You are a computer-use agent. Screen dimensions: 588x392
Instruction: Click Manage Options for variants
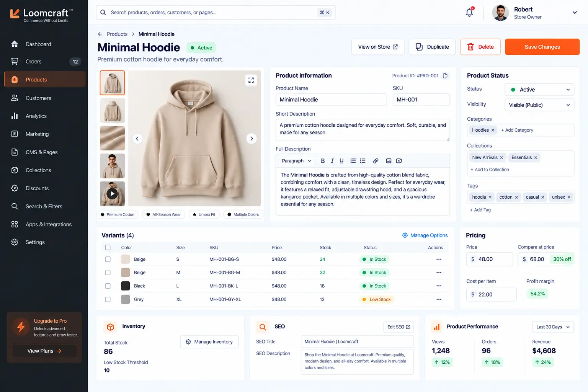[425, 235]
